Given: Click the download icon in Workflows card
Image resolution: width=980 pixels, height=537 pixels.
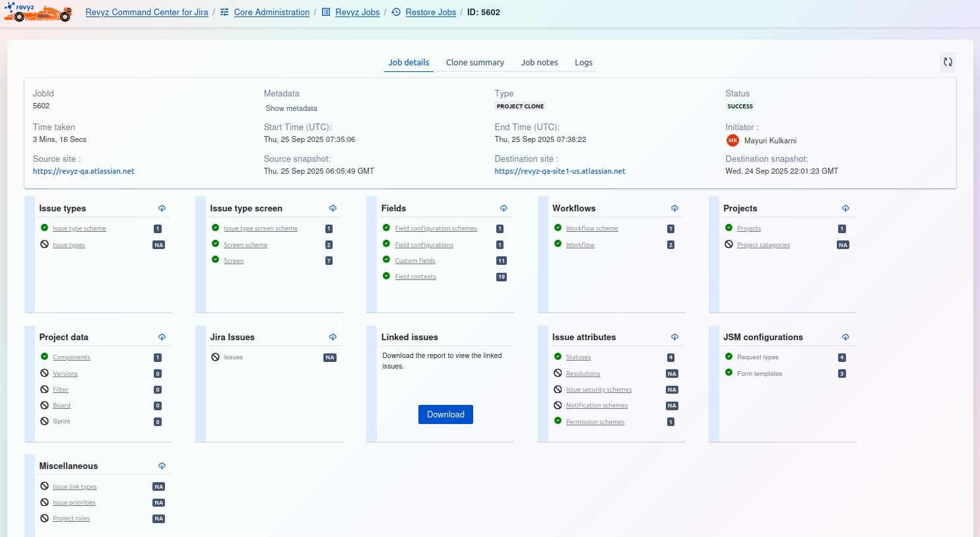Looking at the screenshot, I should coord(674,208).
